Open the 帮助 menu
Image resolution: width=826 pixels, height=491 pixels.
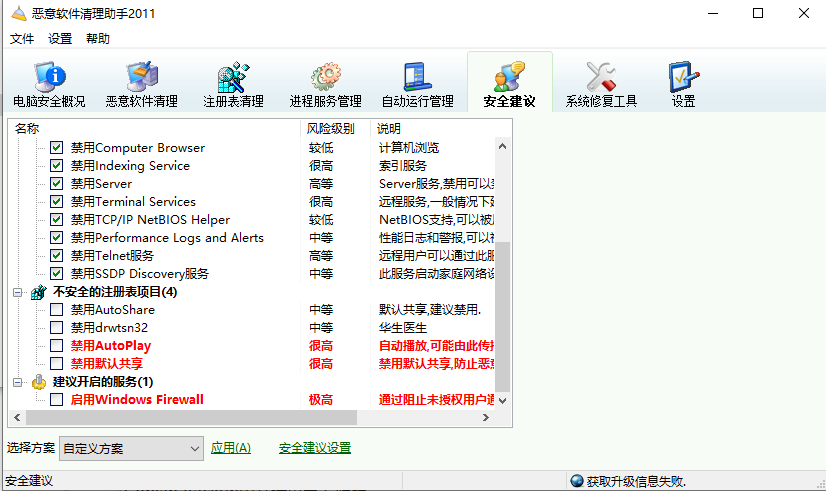point(98,38)
